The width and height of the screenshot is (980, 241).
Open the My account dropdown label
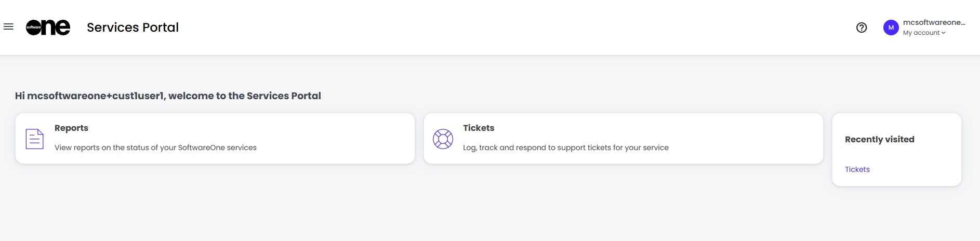pyautogui.click(x=921, y=33)
